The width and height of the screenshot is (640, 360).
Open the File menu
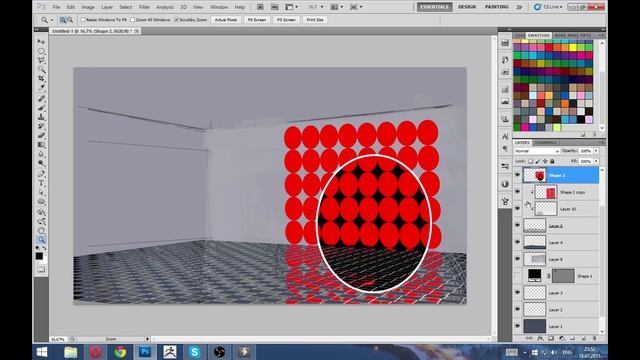point(56,7)
